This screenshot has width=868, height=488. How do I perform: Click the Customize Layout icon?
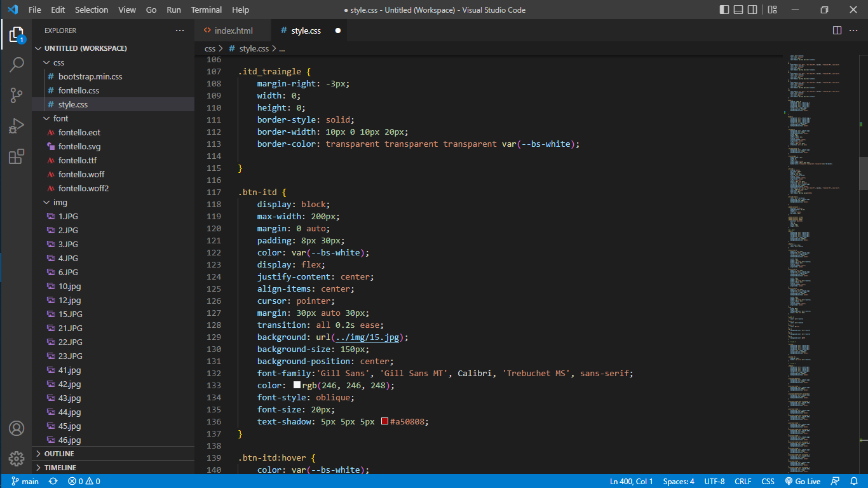(x=772, y=10)
